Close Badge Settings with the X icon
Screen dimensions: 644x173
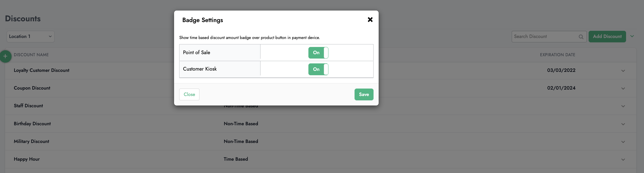[370, 20]
